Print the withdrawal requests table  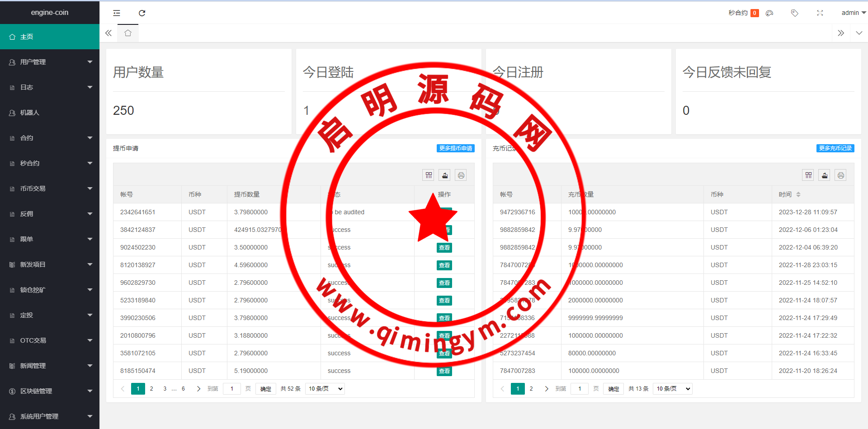click(x=461, y=175)
